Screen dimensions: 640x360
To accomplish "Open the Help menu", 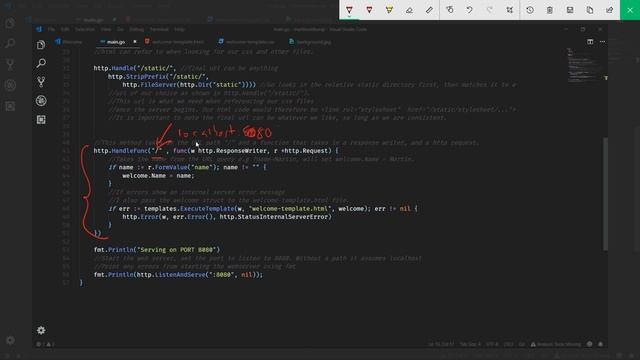I will click(179, 29).
